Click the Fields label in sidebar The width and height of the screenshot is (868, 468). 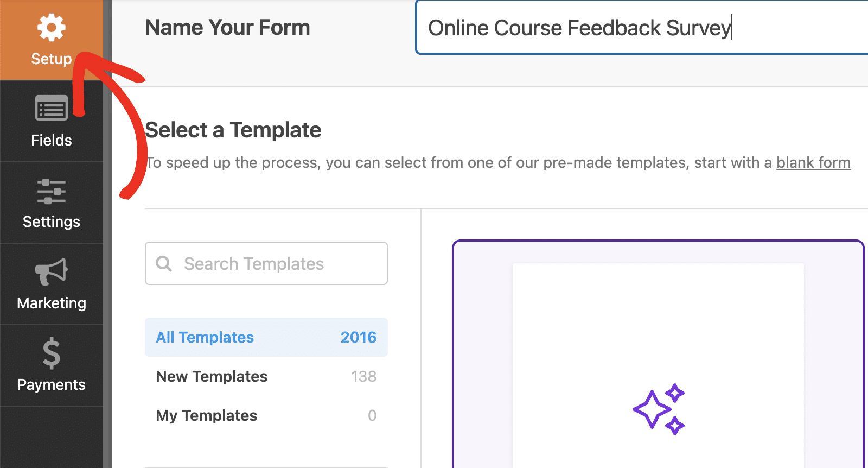click(52, 140)
